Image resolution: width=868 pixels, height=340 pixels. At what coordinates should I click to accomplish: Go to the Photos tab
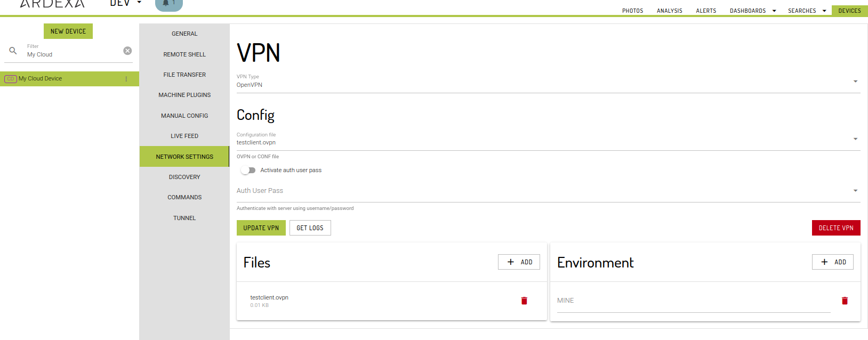[x=632, y=11]
